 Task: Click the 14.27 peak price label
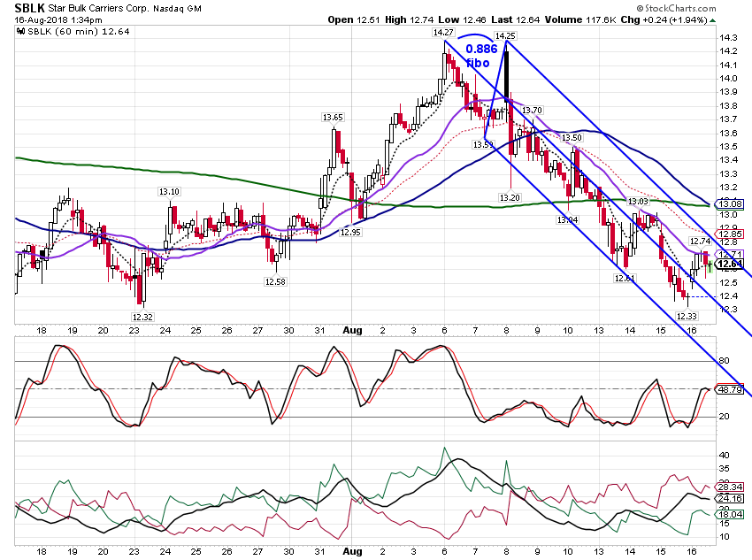point(442,33)
